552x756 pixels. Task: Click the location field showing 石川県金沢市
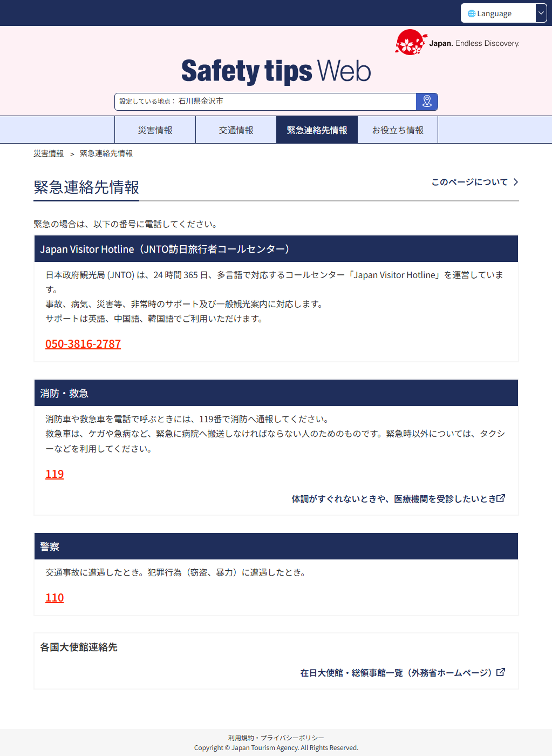click(265, 102)
